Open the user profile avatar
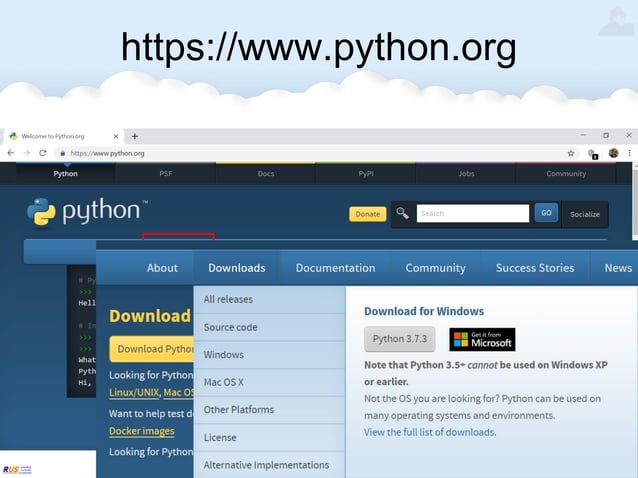 (x=614, y=153)
